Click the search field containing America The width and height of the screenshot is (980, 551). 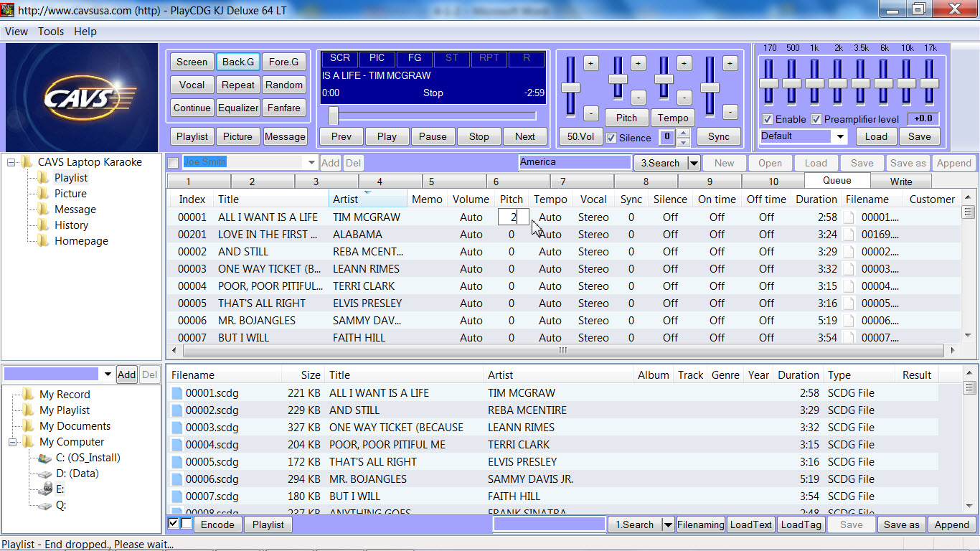pyautogui.click(x=575, y=163)
